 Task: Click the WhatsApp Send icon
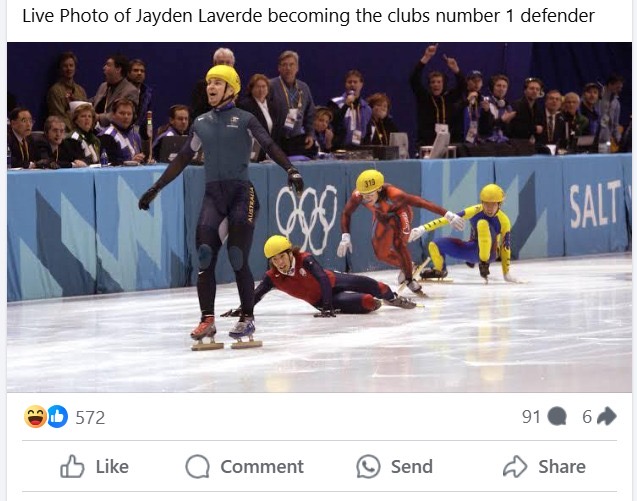(x=368, y=466)
